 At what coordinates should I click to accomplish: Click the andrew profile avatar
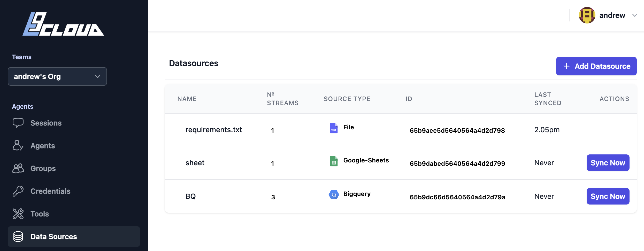coord(587,15)
